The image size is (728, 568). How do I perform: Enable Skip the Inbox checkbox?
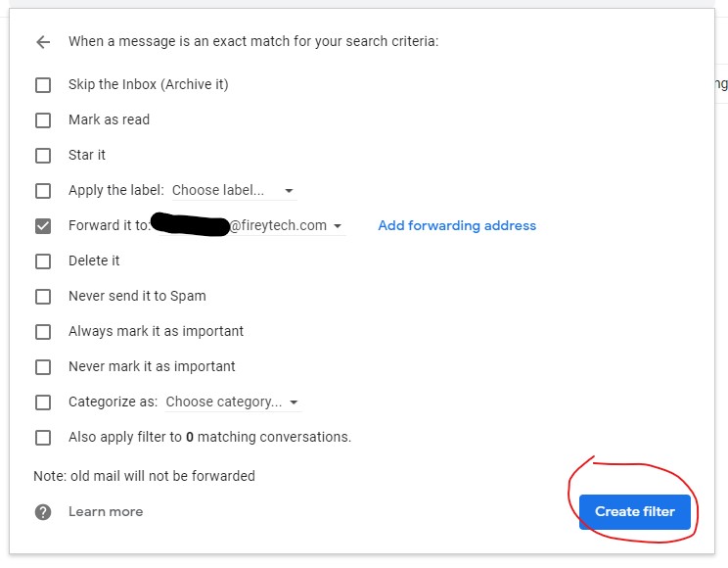[x=43, y=85]
